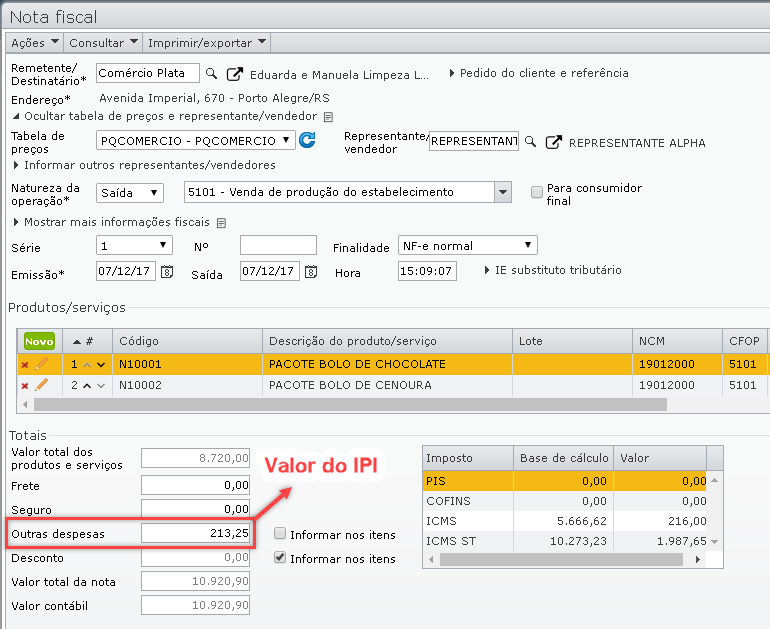Open external link icon for REPRESENTANTE ALPHA
The height and width of the screenshot is (629, 770).
coord(554,142)
